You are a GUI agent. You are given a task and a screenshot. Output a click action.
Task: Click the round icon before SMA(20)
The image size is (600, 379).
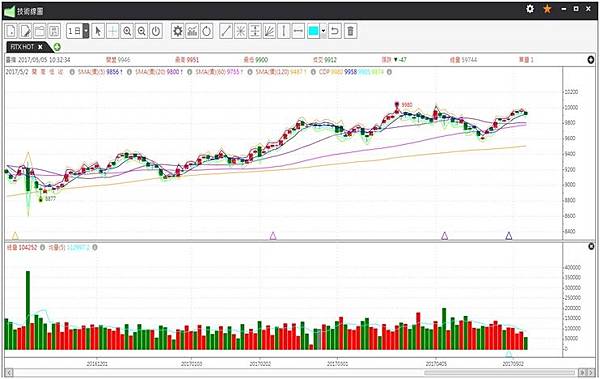click(x=129, y=72)
